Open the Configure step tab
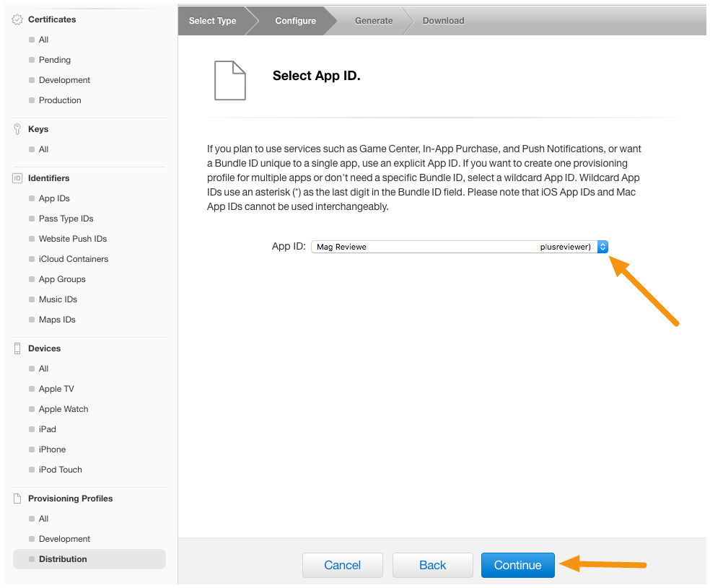The height and width of the screenshot is (588, 710). coord(295,21)
